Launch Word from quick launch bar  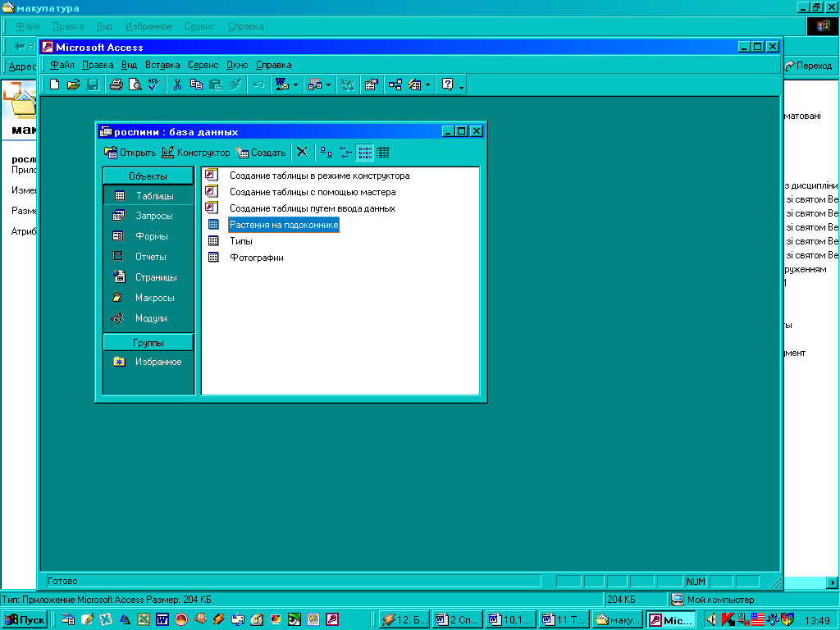click(x=162, y=620)
